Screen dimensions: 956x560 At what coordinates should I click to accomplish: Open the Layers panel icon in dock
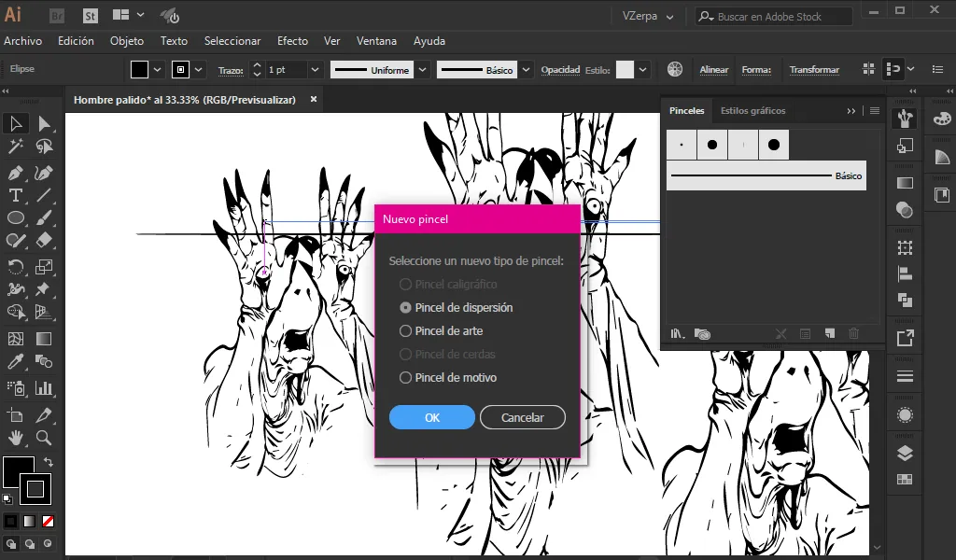[x=905, y=454]
